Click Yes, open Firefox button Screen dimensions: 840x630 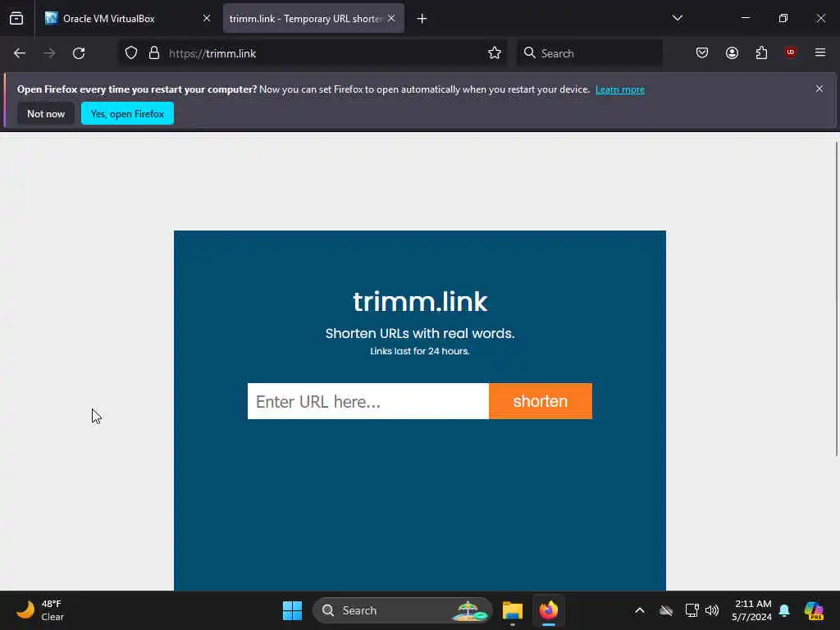[x=127, y=113]
